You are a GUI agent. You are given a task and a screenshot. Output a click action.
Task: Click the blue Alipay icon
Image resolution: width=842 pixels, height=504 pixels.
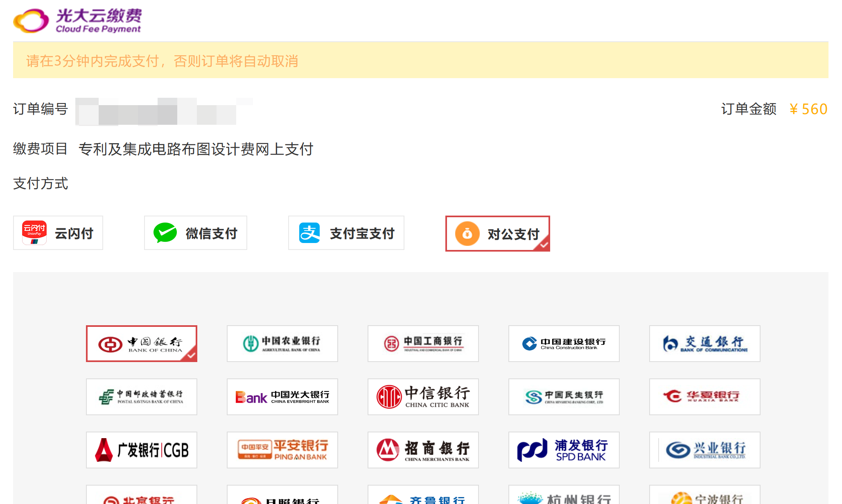[309, 233]
